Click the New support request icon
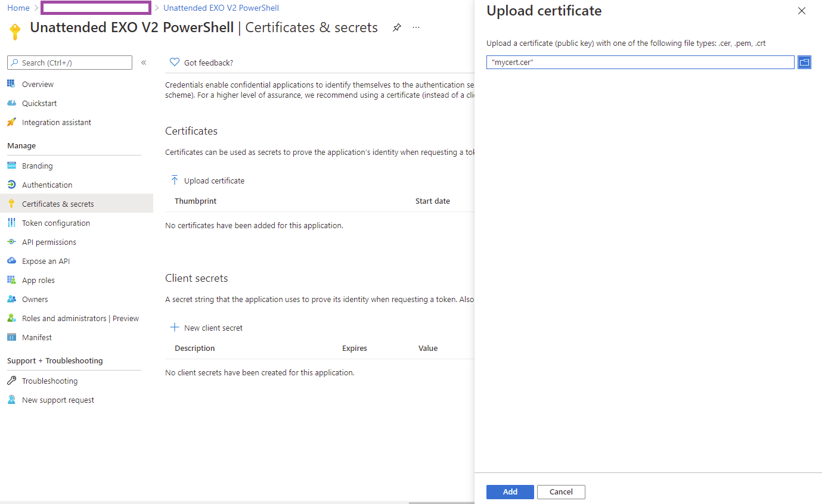Image resolution: width=822 pixels, height=504 pixels. [11, 400]
